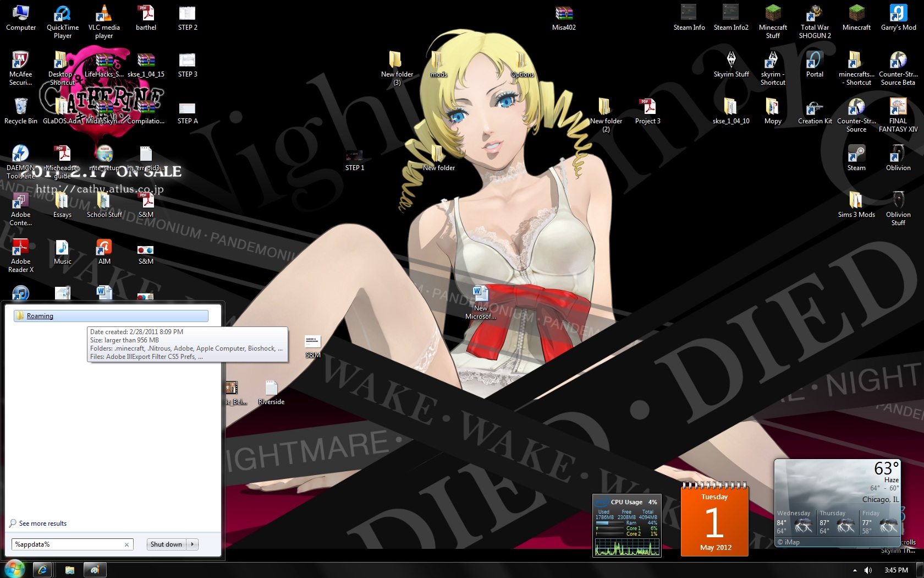
Task: Open Minecraft Stuff folder icon
Action: 773,21
